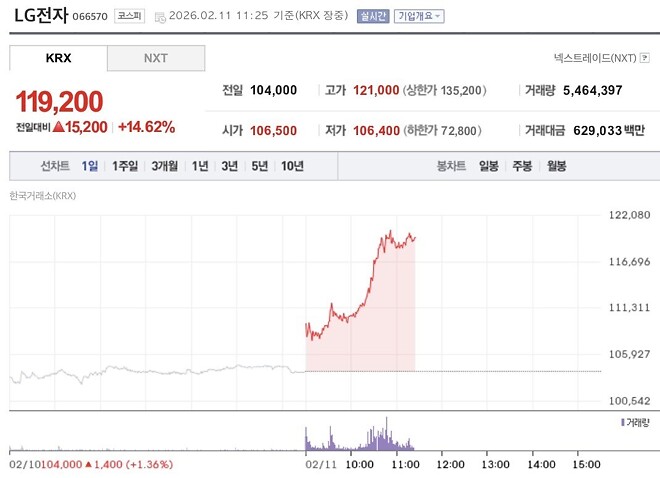Click the 11:00 marker on chart timeline
The image size is (660, 478).
[405, 465]
